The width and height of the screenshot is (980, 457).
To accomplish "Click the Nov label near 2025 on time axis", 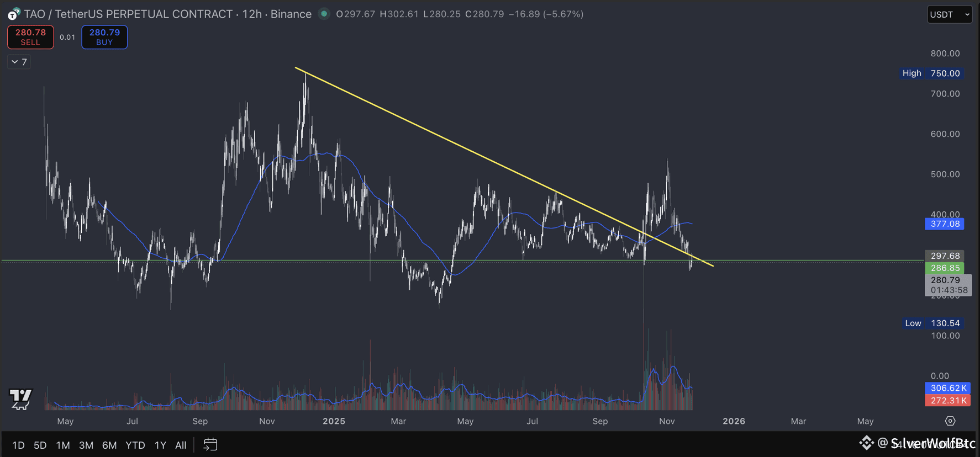I will click(x=267, y=421).
